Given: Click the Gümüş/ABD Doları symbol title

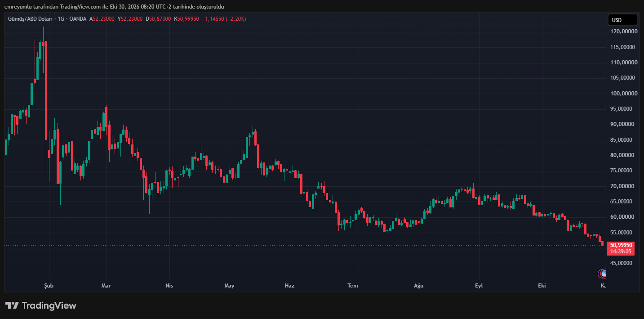Looking at the screenshot, I should coord(30,19).
